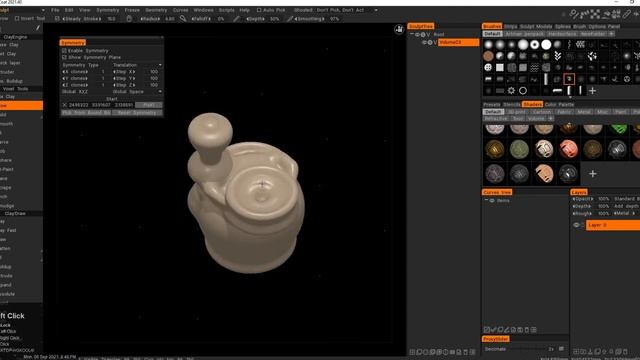Select Layer 0 in Layers panel
640x360 pixels.
[613, 225]
